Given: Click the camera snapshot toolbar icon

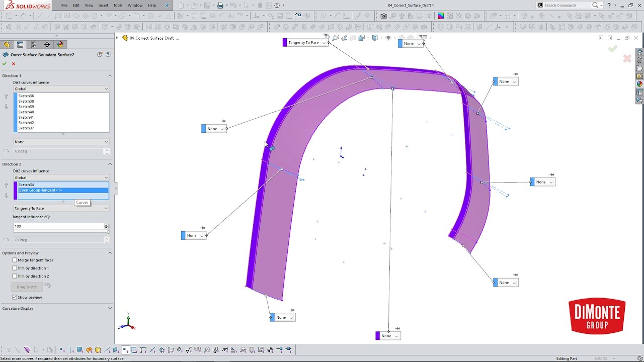Looking at the screenshot, I should click(x=384, y=16).
